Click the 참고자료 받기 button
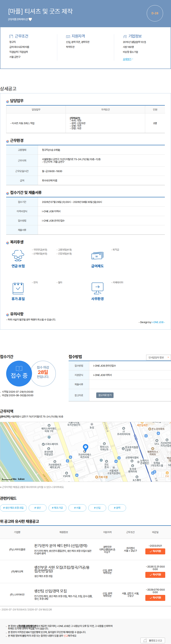This screenshot has height=644, width=171. 105,395
